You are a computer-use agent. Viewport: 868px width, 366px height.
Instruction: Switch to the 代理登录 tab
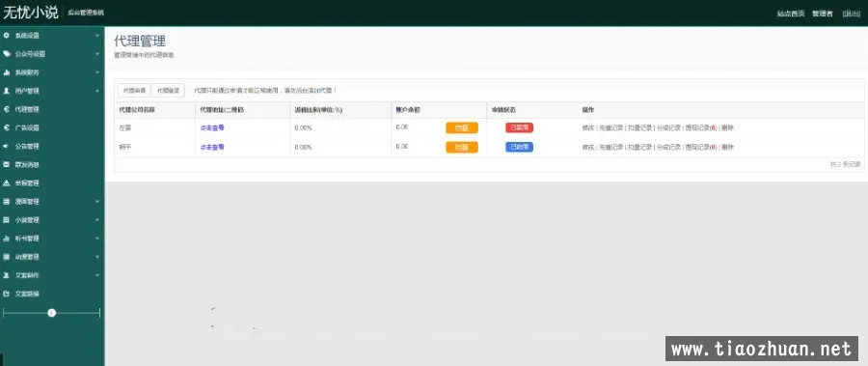168,90
